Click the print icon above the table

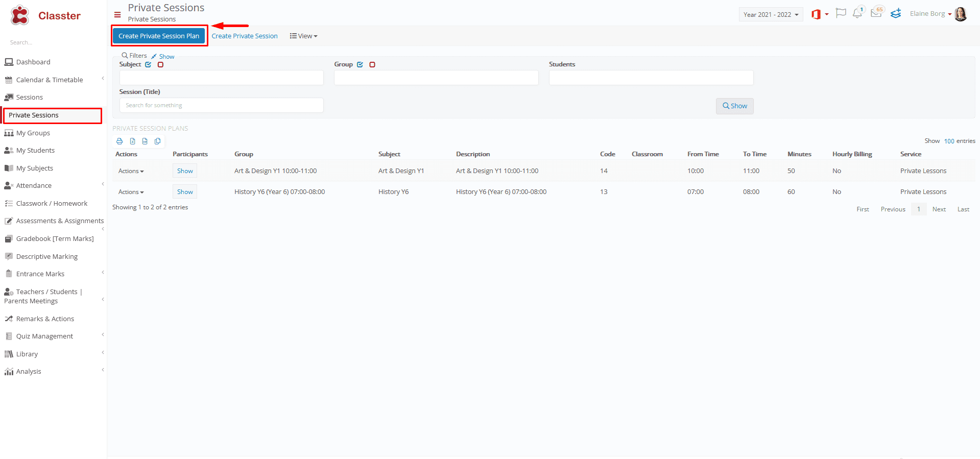pos(119,141)
